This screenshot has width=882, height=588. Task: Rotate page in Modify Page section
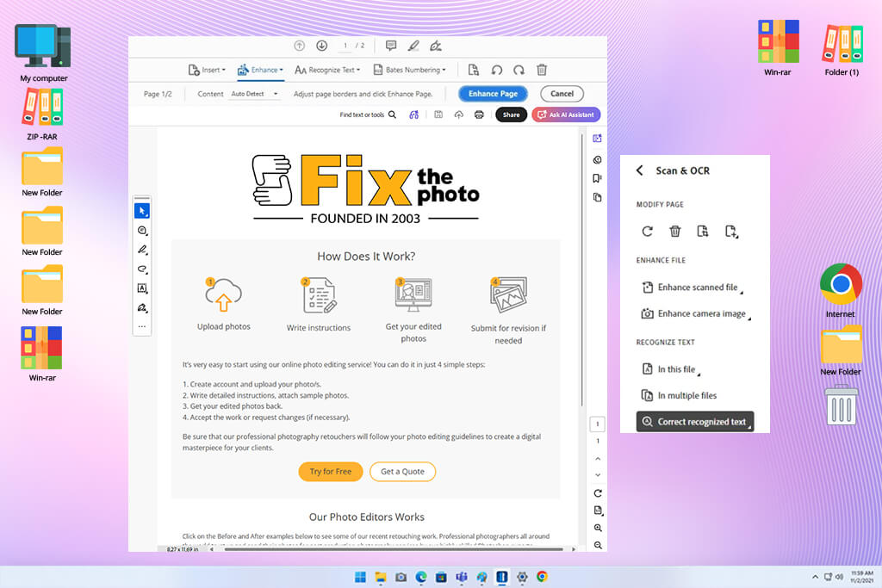pyautogui.click(x=648, y=231)
